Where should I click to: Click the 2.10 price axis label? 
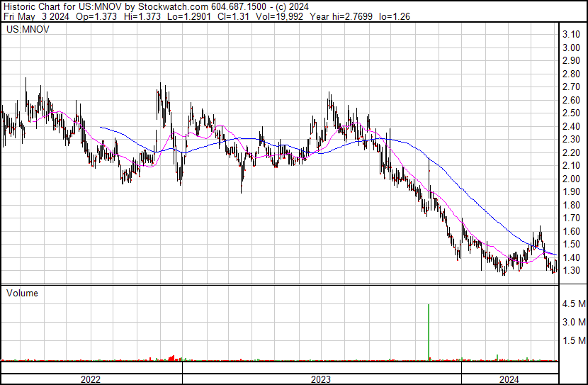coord(571,165)
